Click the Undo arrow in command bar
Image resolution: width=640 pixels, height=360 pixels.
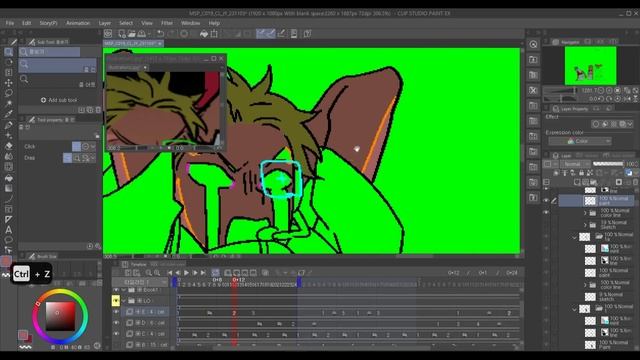click(160, 34)
